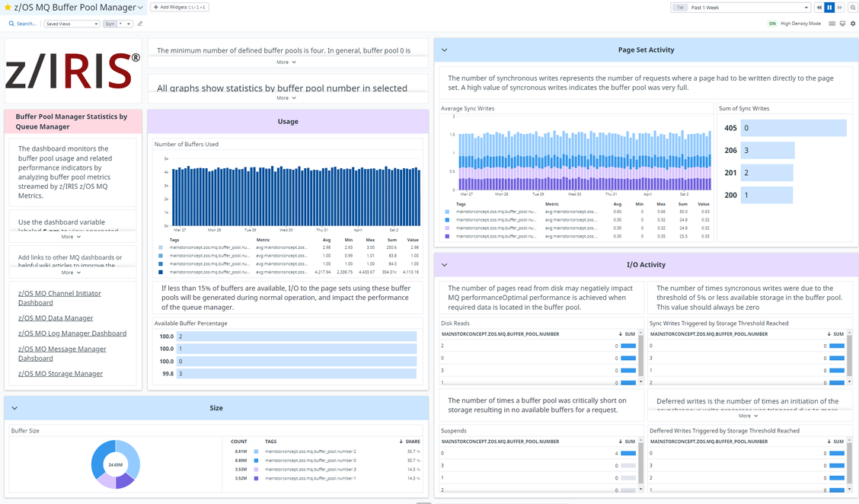
Task: Click the dark navy legend swatch in Buffers Used
Action: tap(161, 273)
